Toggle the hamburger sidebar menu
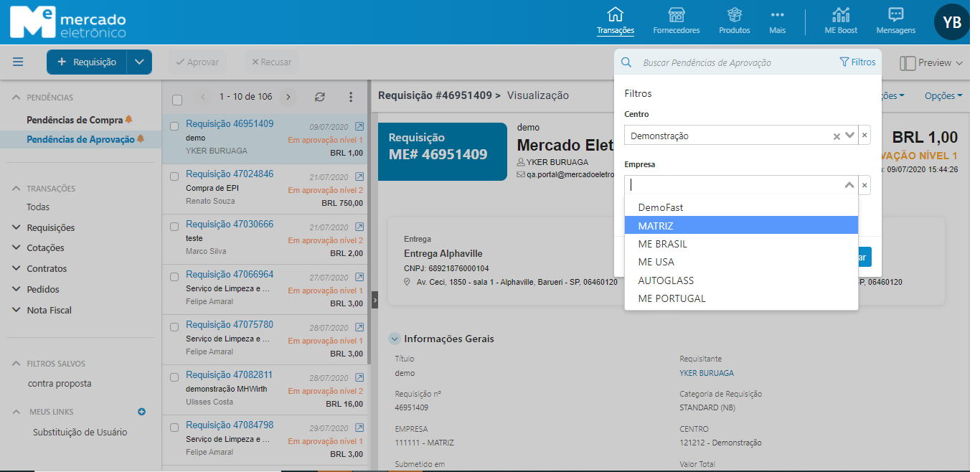 (18, 62)
